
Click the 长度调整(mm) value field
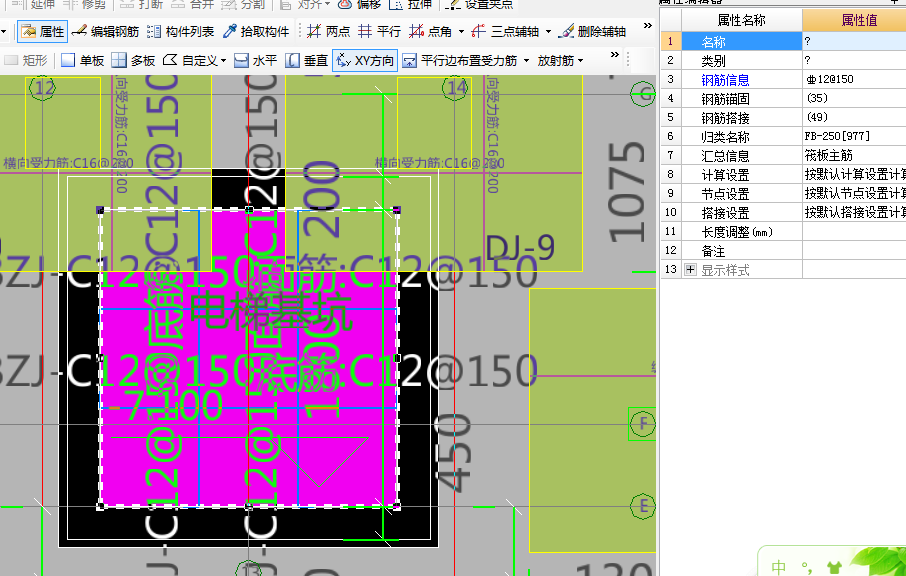pyautogui.click(x=854, y=232)
